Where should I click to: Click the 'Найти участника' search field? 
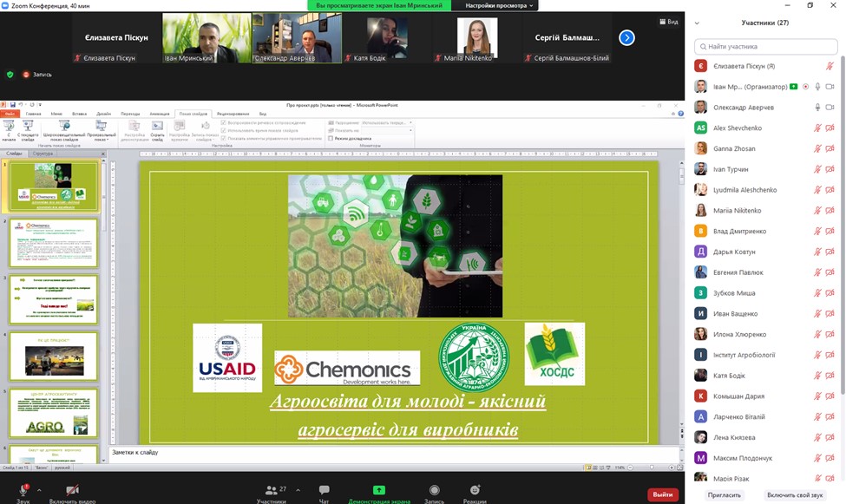pyautogui.click(x=765, y=46)
